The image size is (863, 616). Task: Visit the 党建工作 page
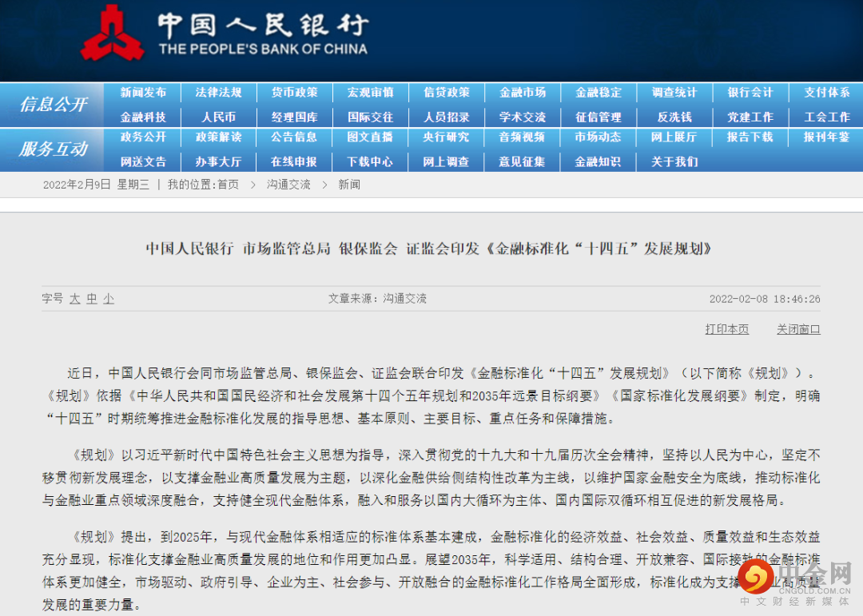tap(750, 117)
